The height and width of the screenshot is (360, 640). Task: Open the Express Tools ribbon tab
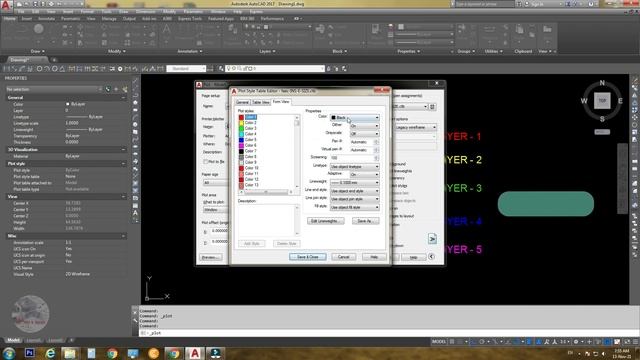tap(190, 19)
